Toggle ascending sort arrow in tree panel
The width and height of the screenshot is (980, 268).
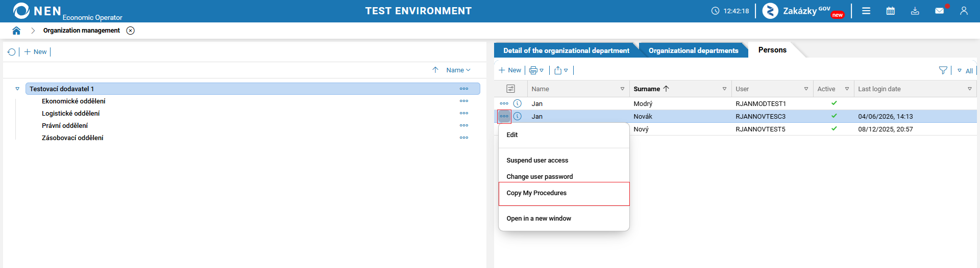tap(435, 70)
